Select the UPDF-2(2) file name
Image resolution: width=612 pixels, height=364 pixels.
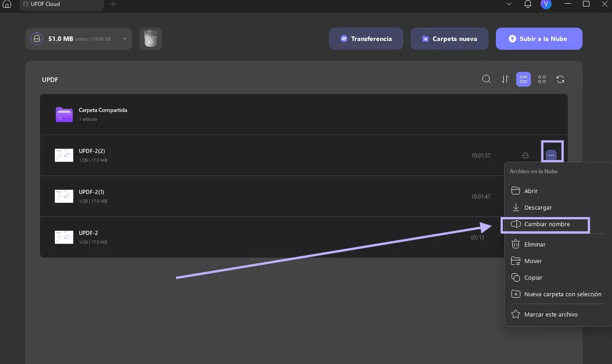pyautogui.click(x=92, y=151)
